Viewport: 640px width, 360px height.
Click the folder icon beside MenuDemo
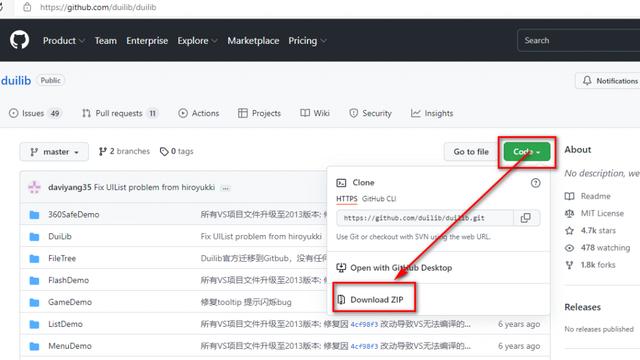click(34, 347)
